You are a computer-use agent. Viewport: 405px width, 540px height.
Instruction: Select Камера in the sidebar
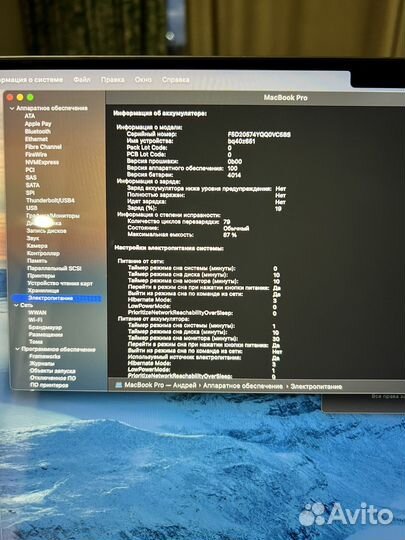click(x=37, y=246)
